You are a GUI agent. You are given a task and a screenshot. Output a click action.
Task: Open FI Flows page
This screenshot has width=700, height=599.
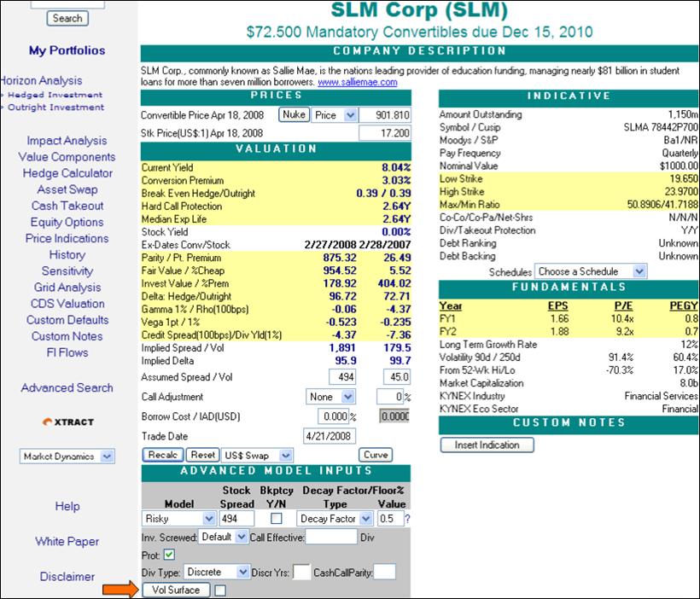pyautogui.click(x=67, y=352)
